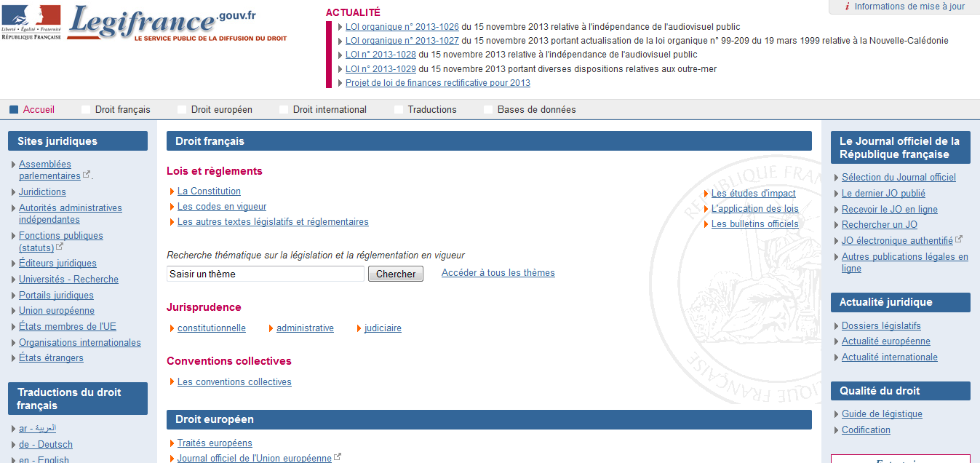Screen dimensions: 980x463
Task: Open Assemblées parlementaires link
Action: (49, 170)
